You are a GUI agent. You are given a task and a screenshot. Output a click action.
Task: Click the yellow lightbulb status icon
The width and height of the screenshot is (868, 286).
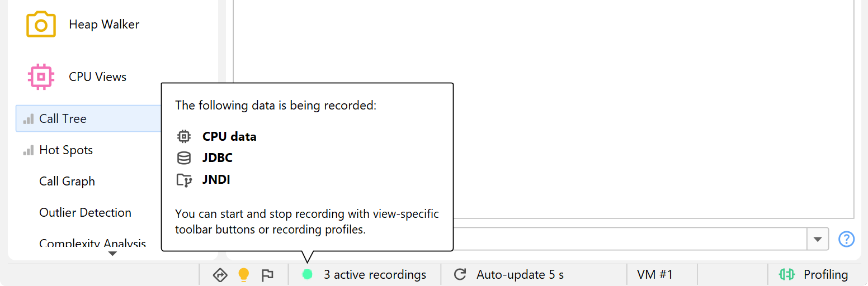pos(243,275)
